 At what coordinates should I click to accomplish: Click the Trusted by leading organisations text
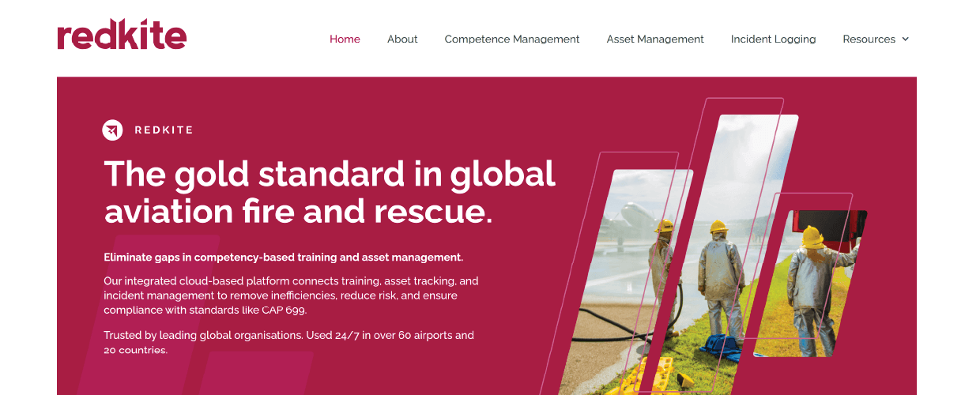pos(289,342)
